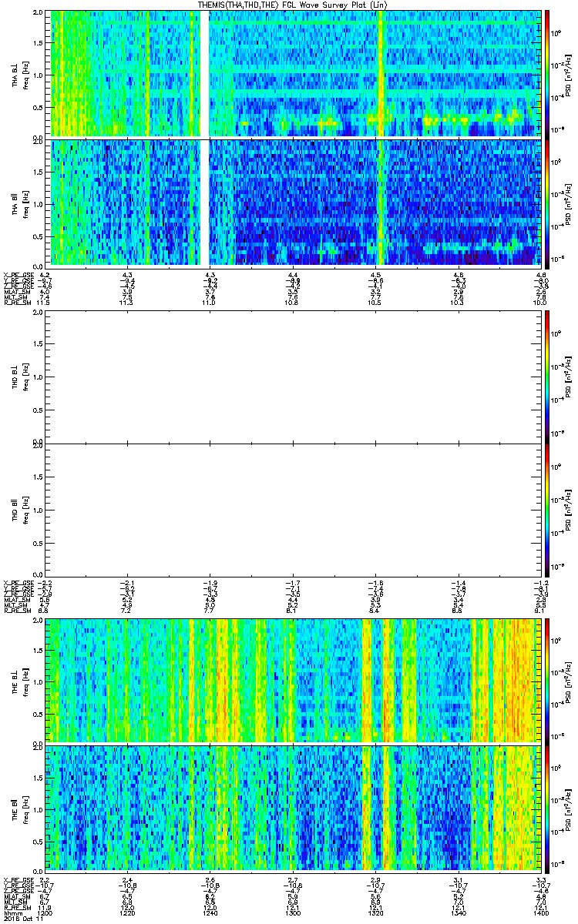578x924 pixels.
Task: Click the R_RE_SM row label under THA panels
Action: (17, 303)
